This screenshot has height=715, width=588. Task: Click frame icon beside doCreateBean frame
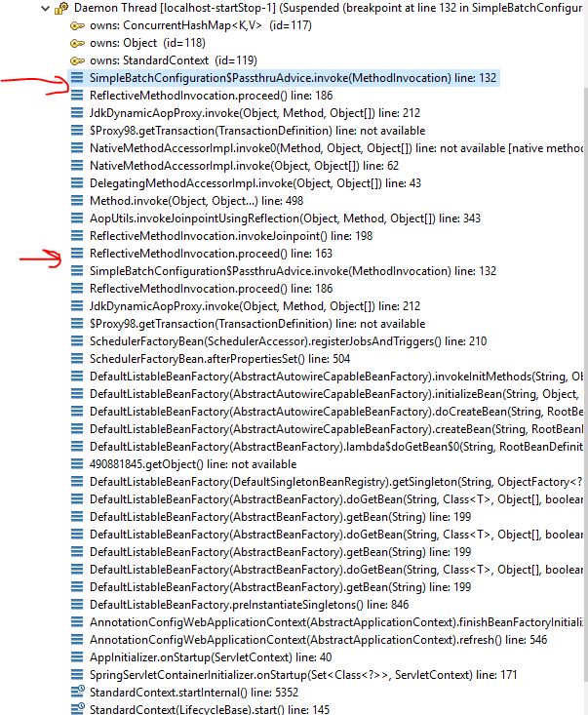(77, 412)
